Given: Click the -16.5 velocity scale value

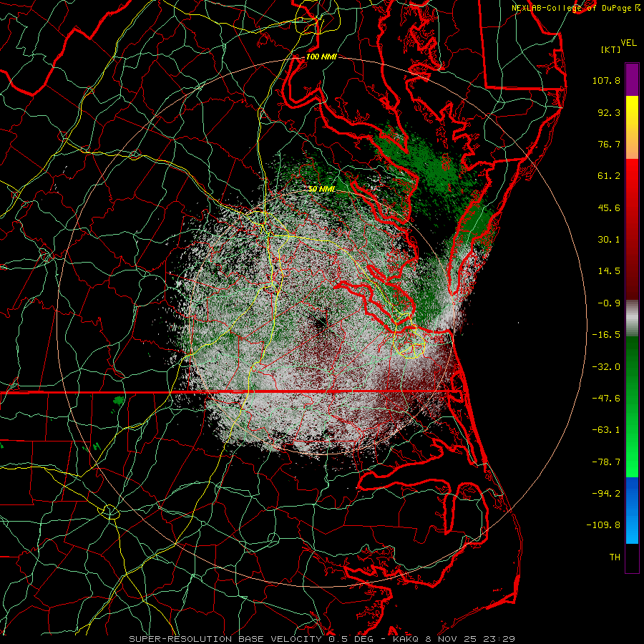Looking at the screenshot, I should (x=606, y=334).
